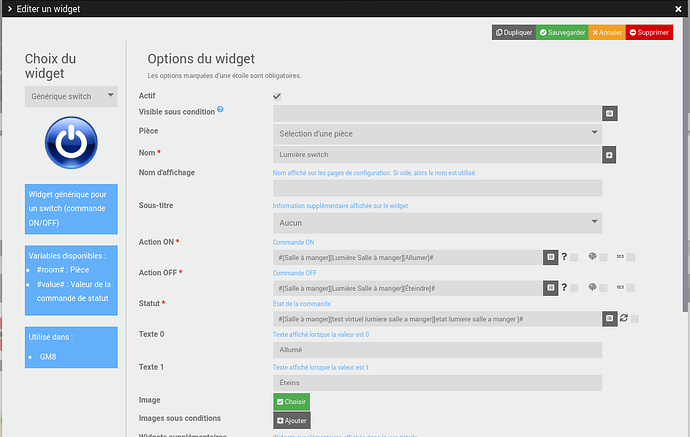Image resolution: width=690 pixels, height=437 pixels.
Task: Edit the Texte 0 field showing Allumé
Action: coord(437,350)
